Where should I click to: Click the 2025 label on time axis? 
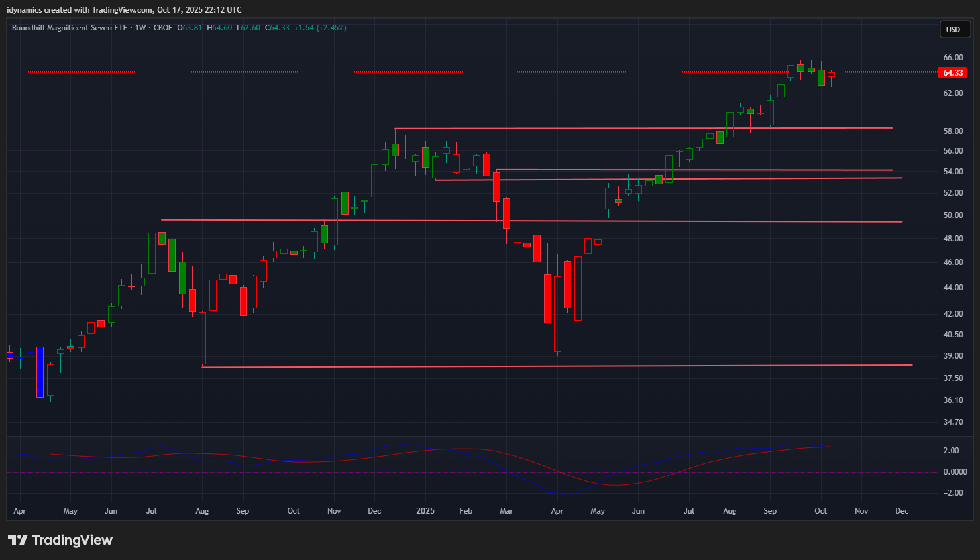click(425, 511)
